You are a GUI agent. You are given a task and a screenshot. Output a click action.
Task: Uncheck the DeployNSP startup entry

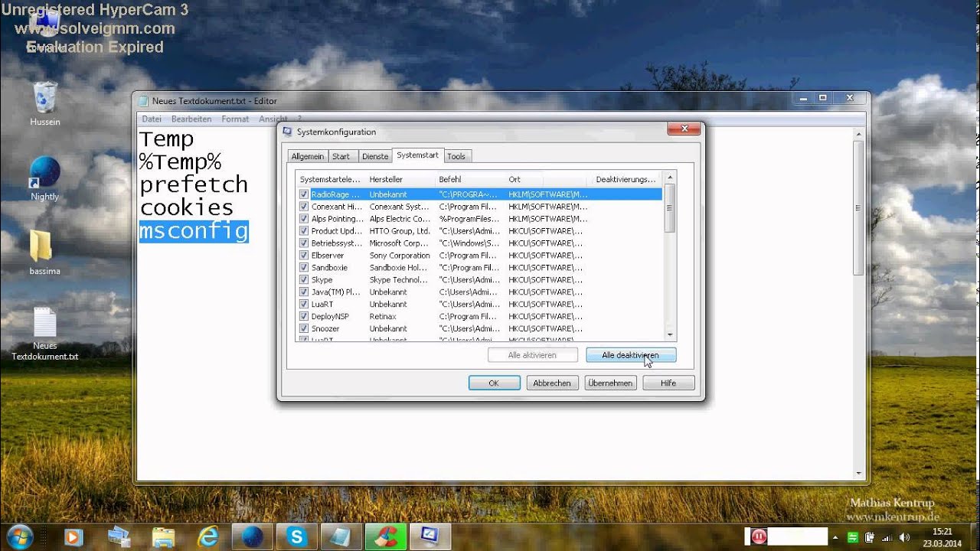click(304, 316)
